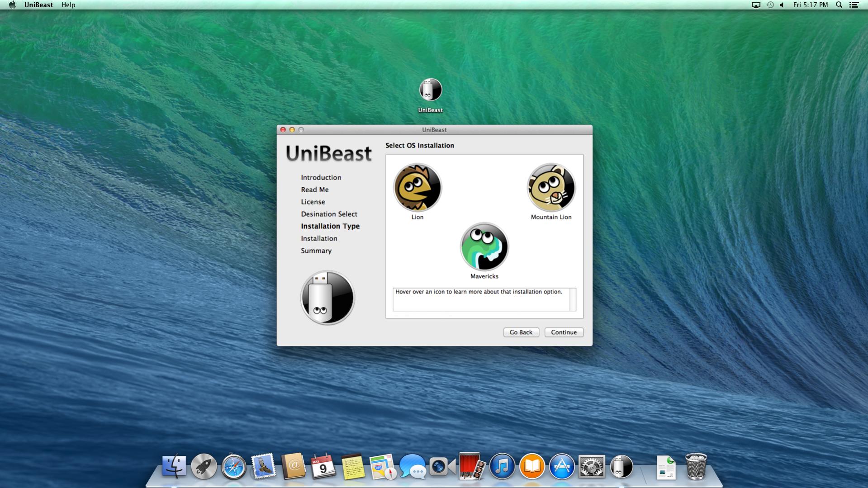This screenshot has height=488, width=868.
Task: Open the UniBeast application menu
Action: click(x=38, y=5)
